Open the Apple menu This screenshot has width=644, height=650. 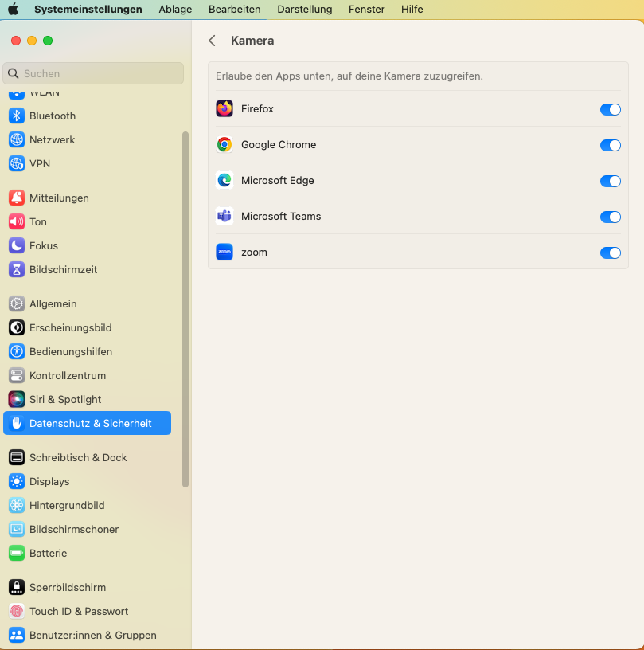(x=14, y=10)
